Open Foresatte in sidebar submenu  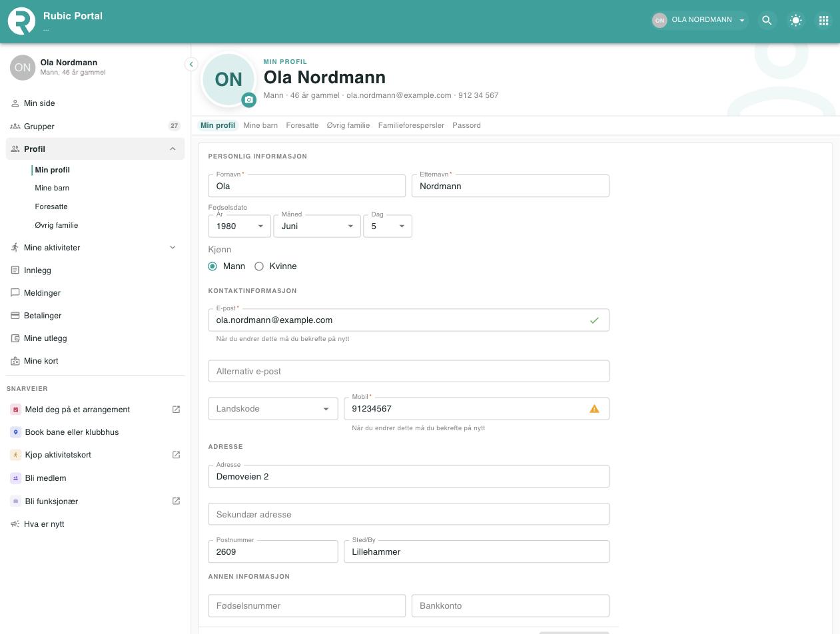point(51,206)
